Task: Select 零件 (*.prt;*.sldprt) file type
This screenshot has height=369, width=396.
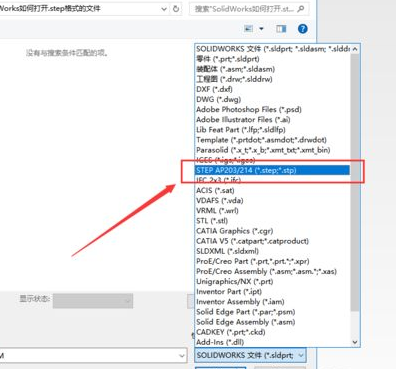Action: pos(272,59)
